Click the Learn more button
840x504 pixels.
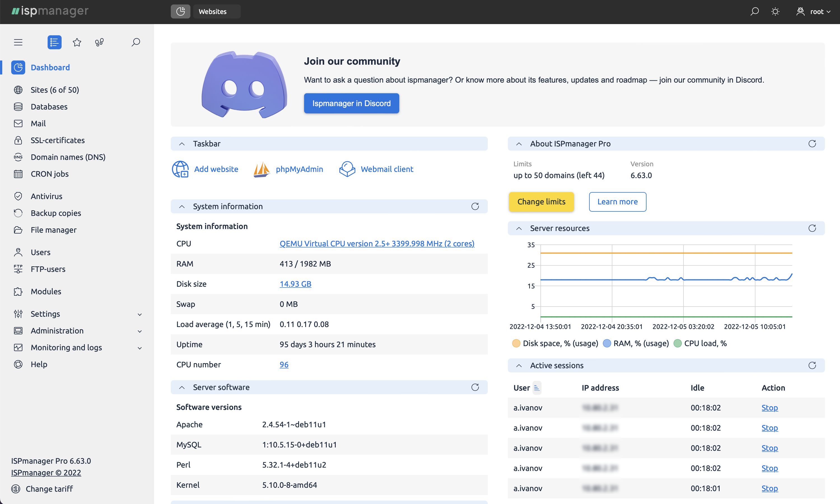point(617,202)
